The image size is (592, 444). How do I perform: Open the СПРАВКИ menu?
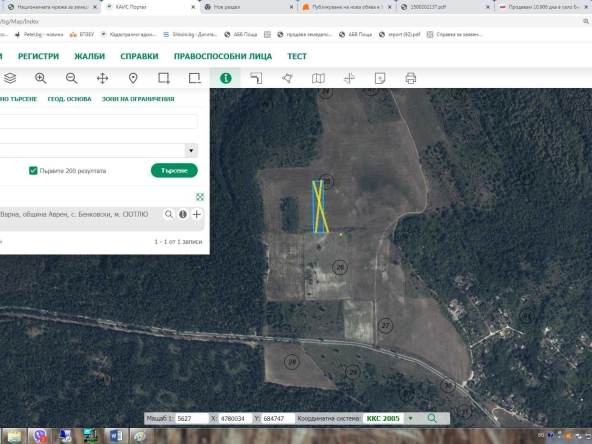(139, 56)
